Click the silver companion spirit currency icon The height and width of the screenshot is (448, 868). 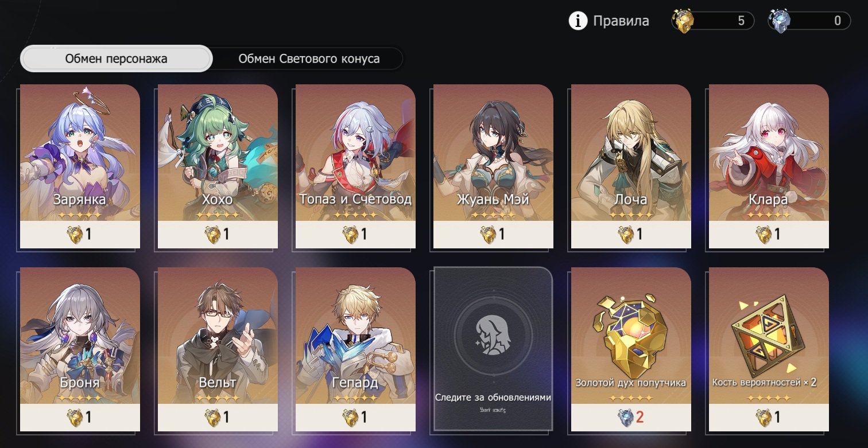[x=780, y=21]
